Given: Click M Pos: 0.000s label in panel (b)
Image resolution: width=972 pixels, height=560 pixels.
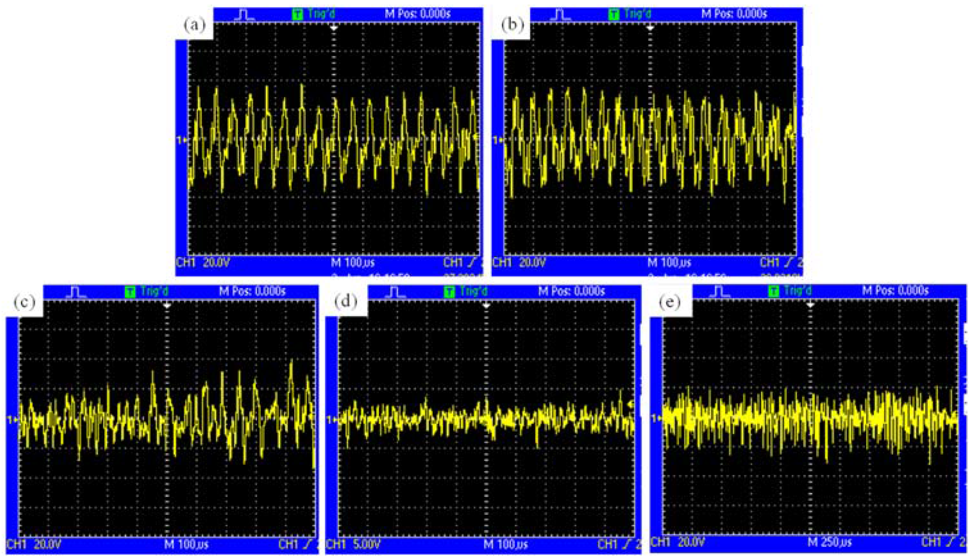Looking at the screenshot, I should point(734,14).
